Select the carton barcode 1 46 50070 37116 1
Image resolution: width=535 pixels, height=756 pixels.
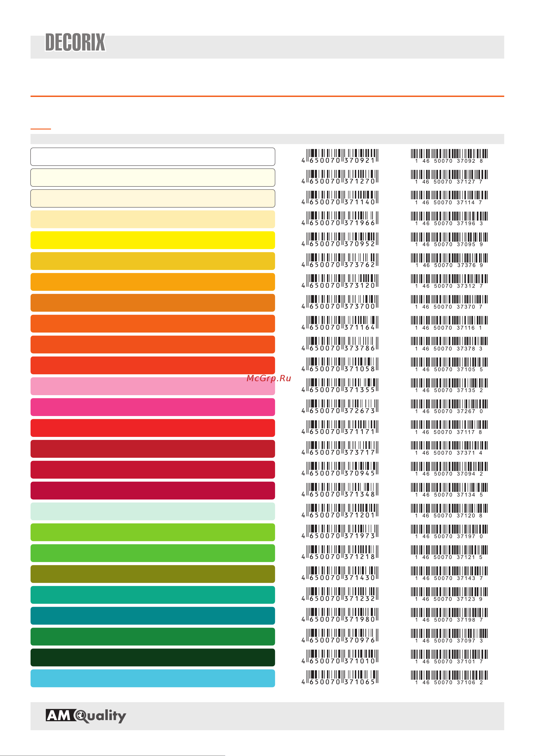pos(449,323)
